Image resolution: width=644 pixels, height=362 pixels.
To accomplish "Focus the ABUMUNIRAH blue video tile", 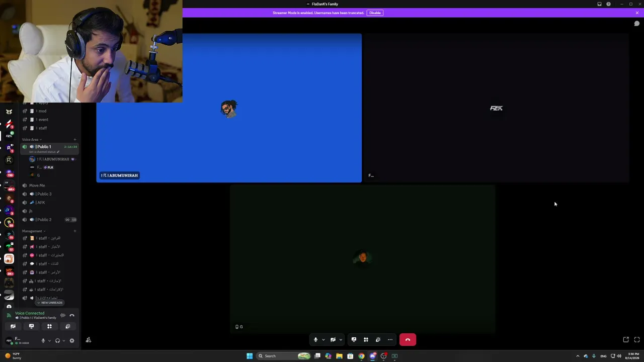I will [229, 108].
